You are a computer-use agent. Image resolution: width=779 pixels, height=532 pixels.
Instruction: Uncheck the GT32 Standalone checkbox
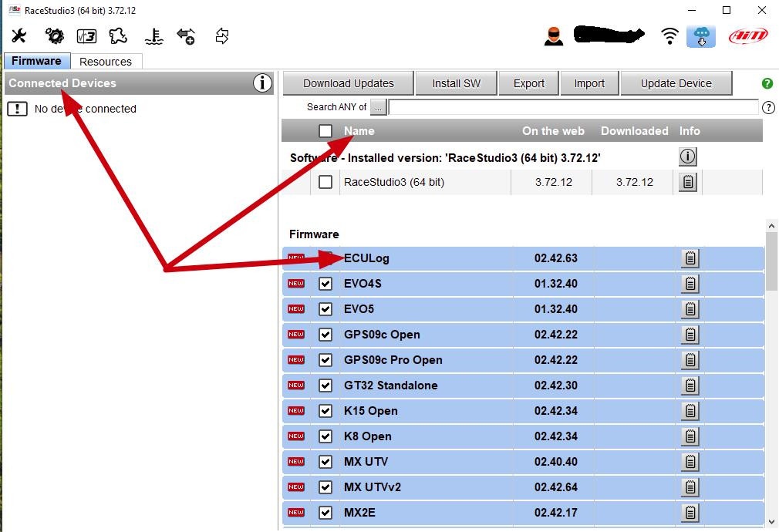(325, 386)
